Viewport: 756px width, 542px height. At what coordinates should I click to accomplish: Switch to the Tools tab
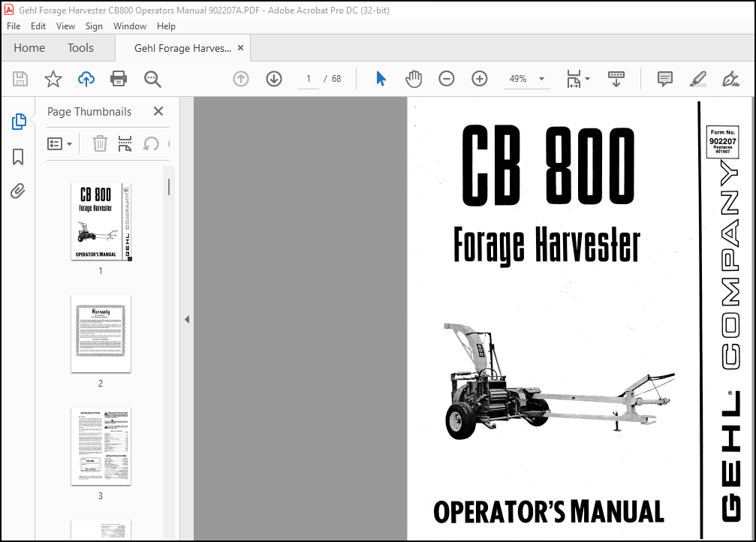pyautogui.click(x=80, y=48)
